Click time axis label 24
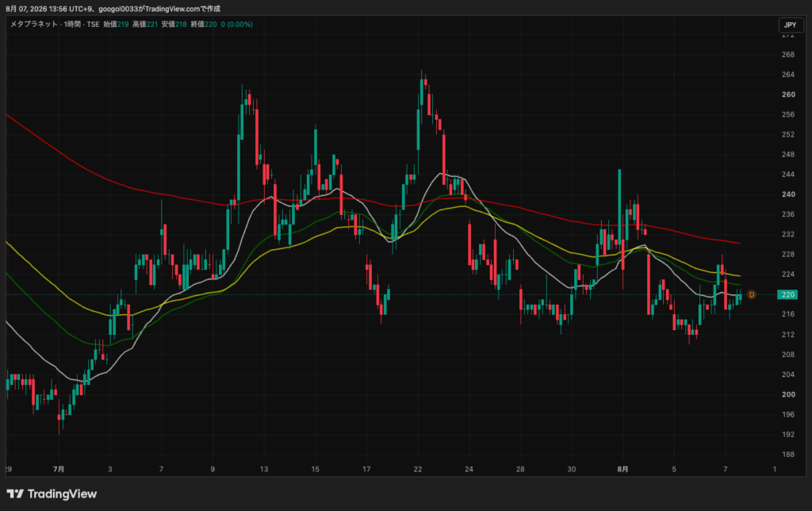The image size is (812, 511). coord(469,469)
